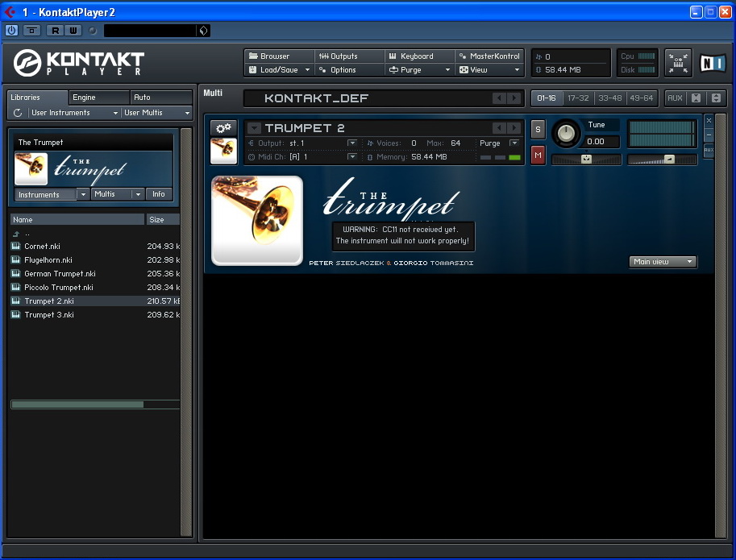The width and height of the screenshot is (736, 560).
Task: Toggle the R read automation button
Action: (x=56, y=31)
